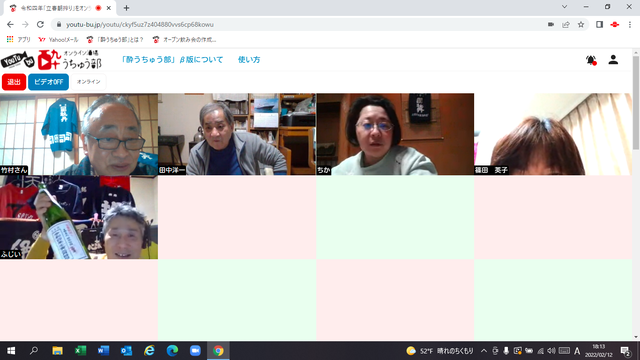Bookmark this page with star icon
Screen dimensions: 640x360
coord(581,24)
